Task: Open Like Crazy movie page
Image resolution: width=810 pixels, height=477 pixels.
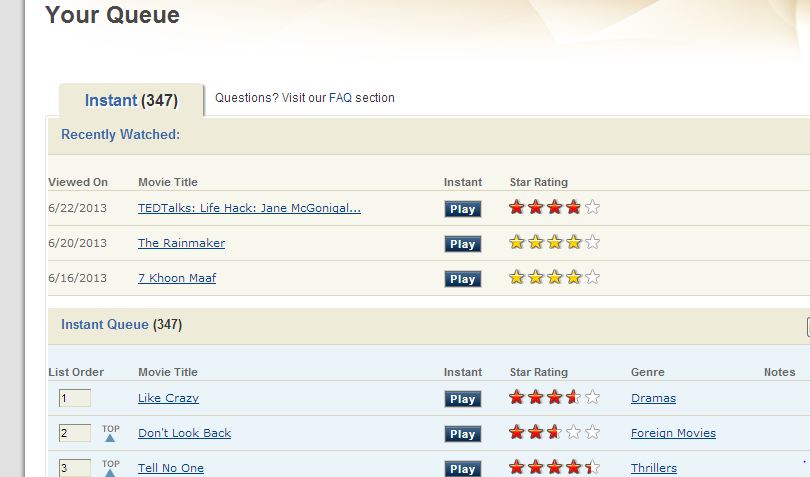Action: pos(168,398)
